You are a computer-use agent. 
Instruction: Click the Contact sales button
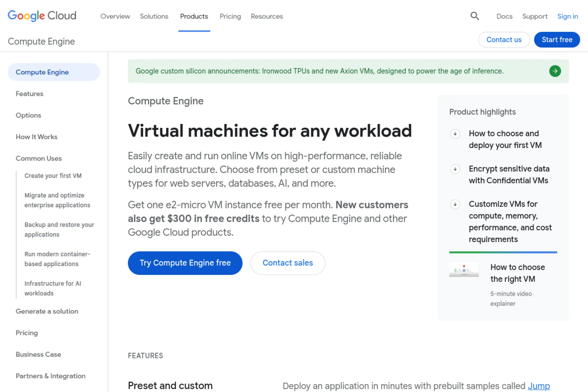click(x=288, y=263)
